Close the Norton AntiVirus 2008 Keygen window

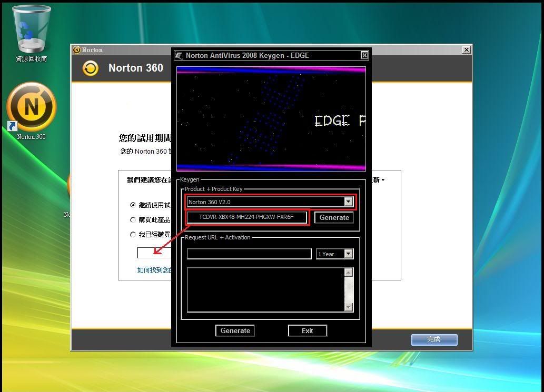point(364,55)
